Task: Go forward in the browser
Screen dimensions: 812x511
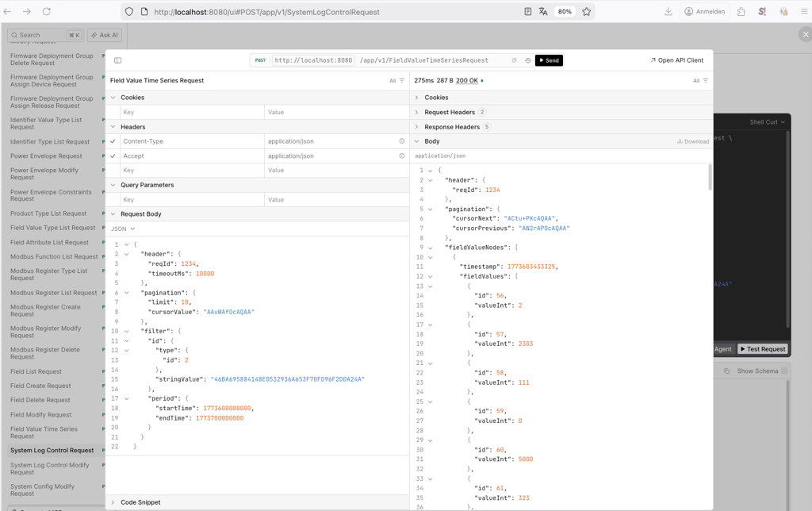Action: 27,11
